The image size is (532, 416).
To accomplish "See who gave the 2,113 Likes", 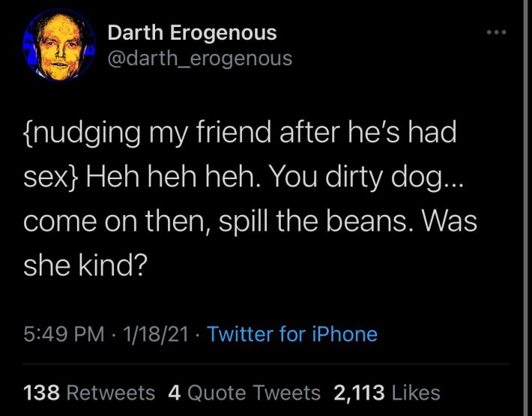I will pos(387,392).
